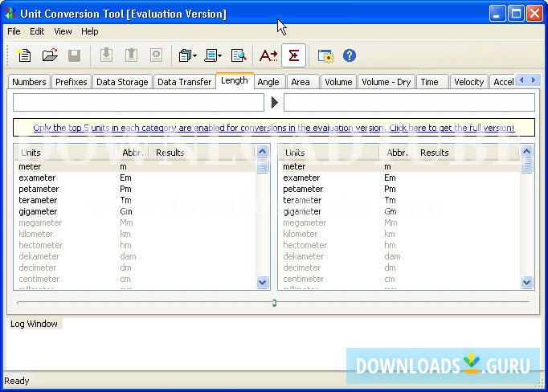Switch to the Data Transfer tab
Screen dimensions: 548x392
(x=185, y=82)
